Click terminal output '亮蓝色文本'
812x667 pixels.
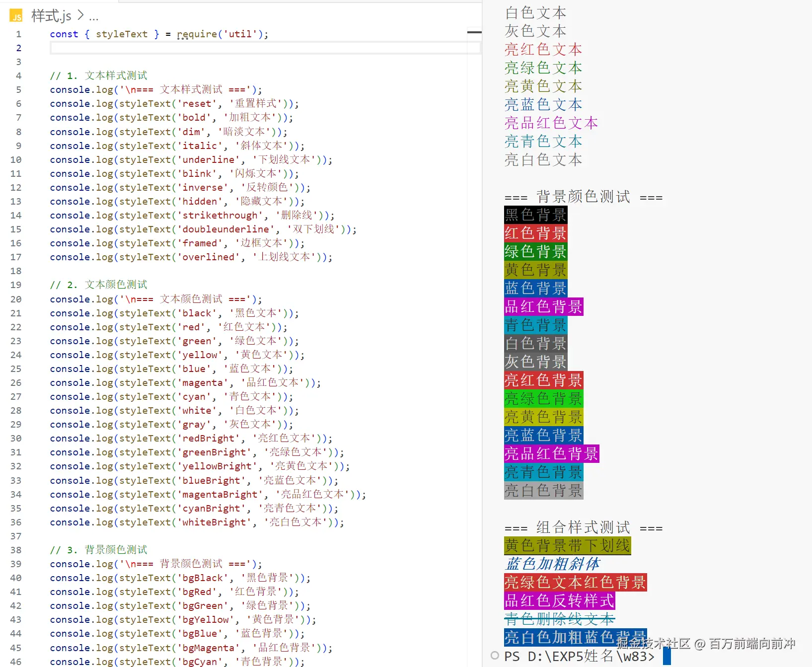click(x=543, y=105)
